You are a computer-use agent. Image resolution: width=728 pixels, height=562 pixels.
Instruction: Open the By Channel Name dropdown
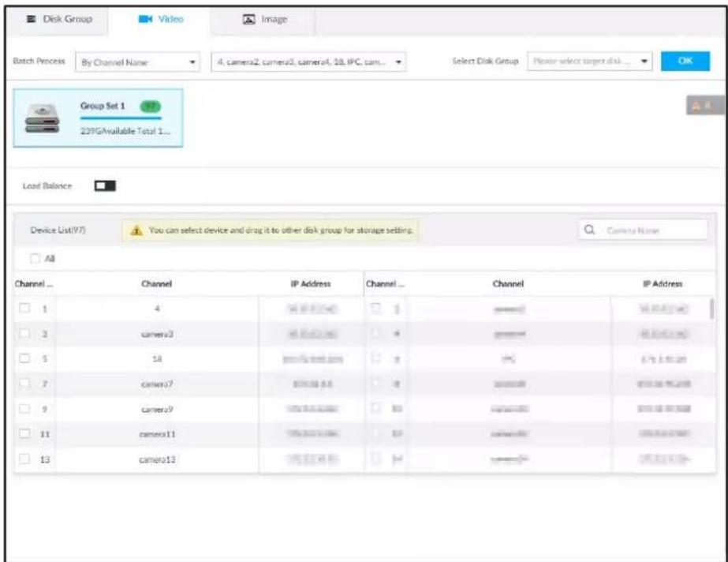pos(137,62)
